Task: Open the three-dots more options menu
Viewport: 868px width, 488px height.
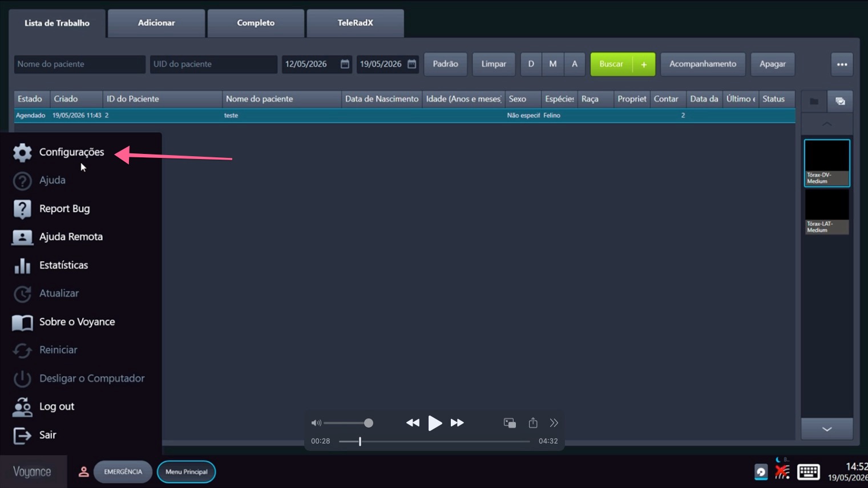Action: click(x=842, y=64)
